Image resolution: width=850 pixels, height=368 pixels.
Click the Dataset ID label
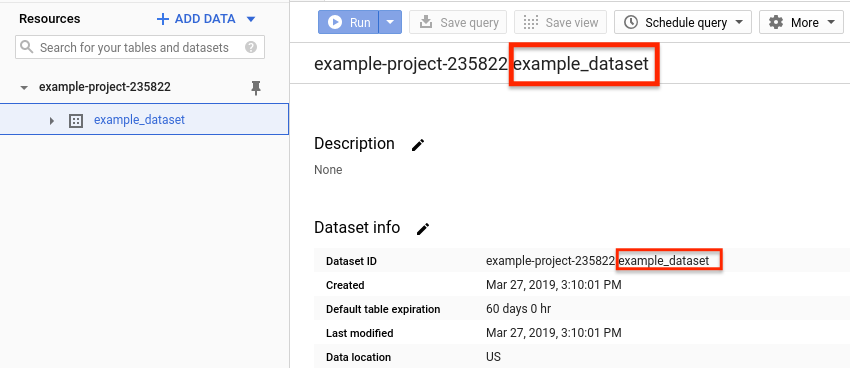pos(351,261)
